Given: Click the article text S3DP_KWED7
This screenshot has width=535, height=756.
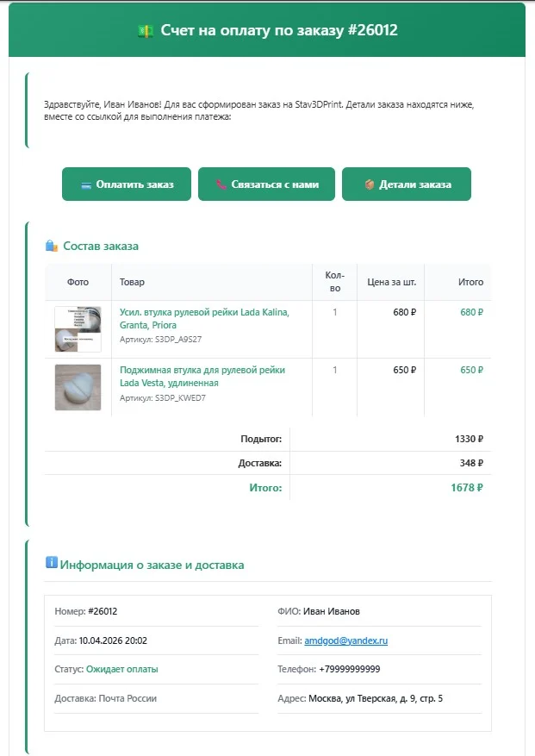Looking at the screenshot, I should point(180,397).
